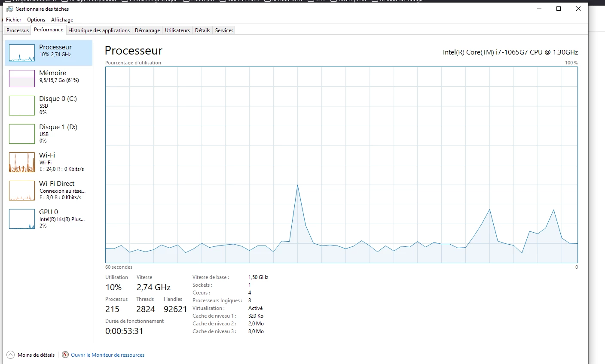Open Historique des applications tab
This screenshot has width=605, height=364.
coord(99,30)
